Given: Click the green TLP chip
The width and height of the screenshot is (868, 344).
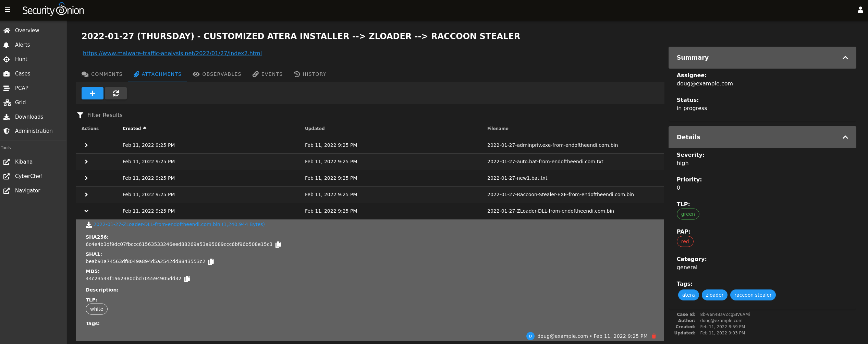Looking at the screenshot, I should [688, 214].
